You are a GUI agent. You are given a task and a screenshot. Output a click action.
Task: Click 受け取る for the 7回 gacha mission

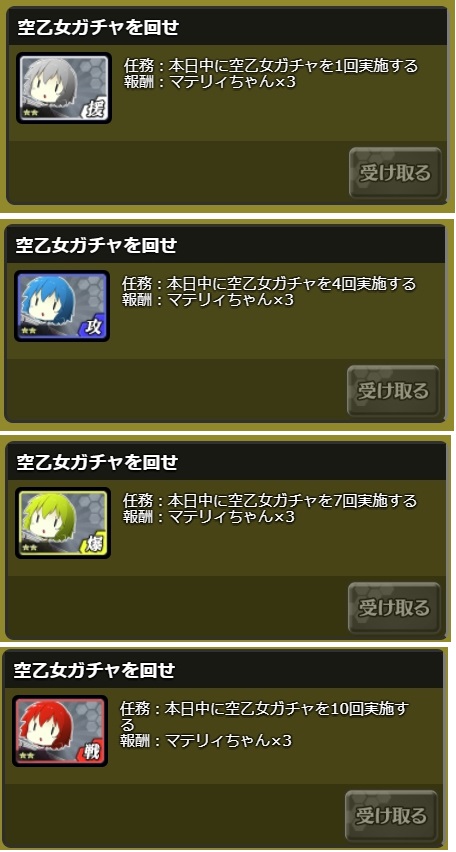[394, 607]
